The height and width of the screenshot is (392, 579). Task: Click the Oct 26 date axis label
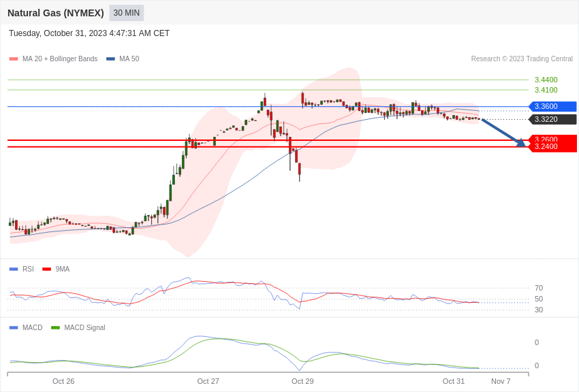tap(63, 381)
